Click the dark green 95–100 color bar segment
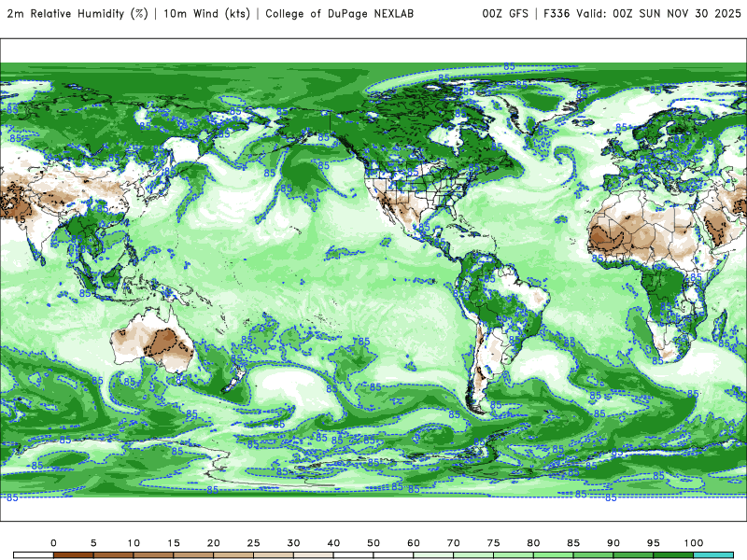The height and width of the screenshot is (560, 747). 673,555
